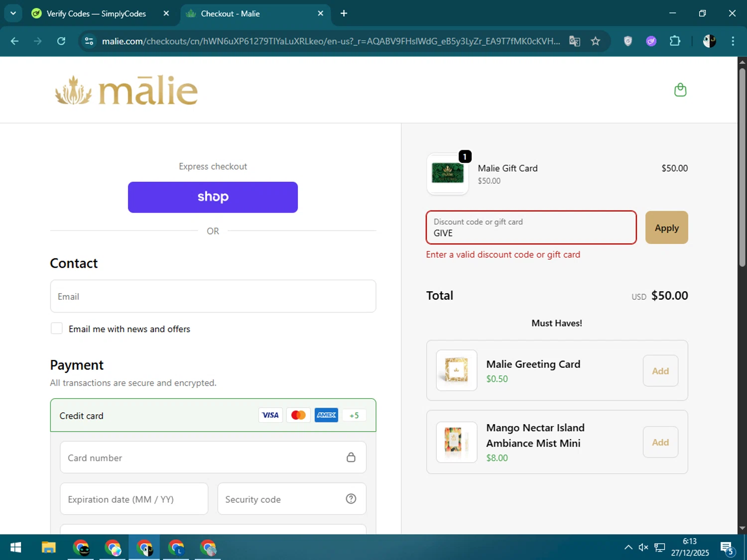Show hidden tray icons
This screenshot has height=560, width=747.
[628, 548]
